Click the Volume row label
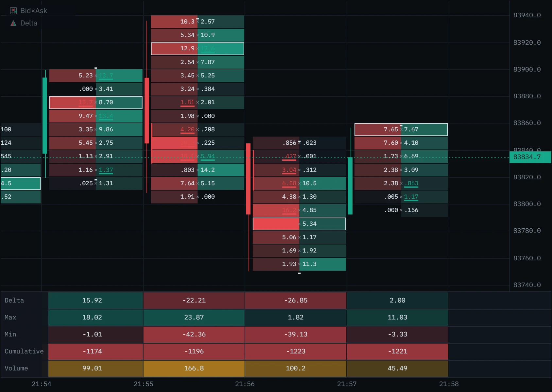The height and width of the screenshot is (392, 552). (16, 368)
